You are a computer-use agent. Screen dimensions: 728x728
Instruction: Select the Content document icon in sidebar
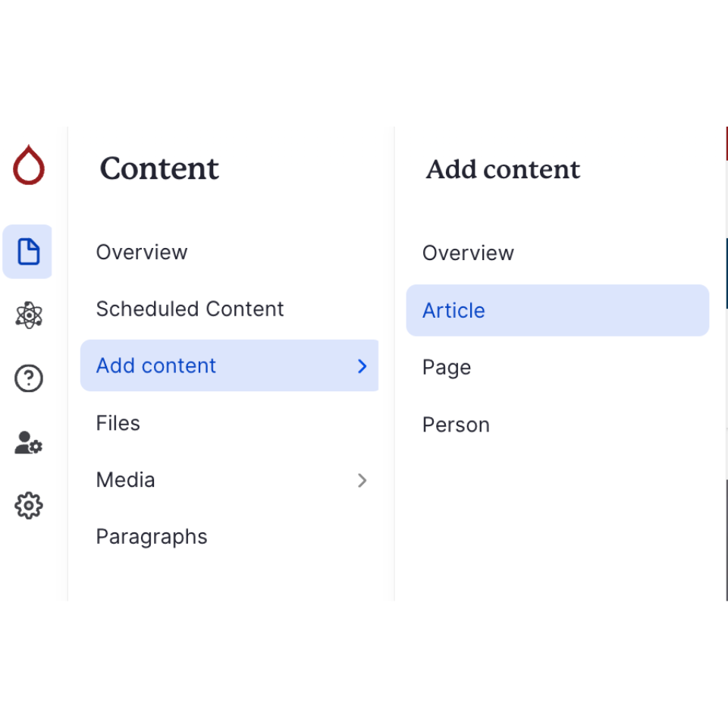coord(28,252)
